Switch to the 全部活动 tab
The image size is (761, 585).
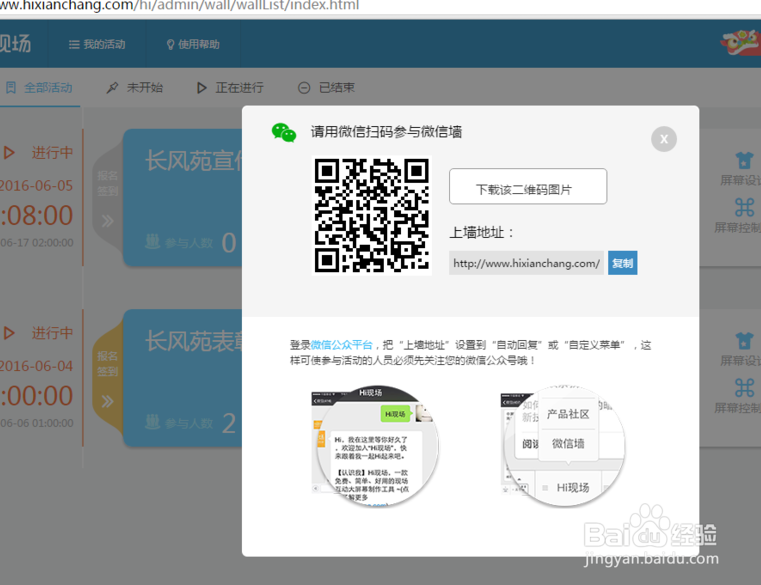[39, 87]
